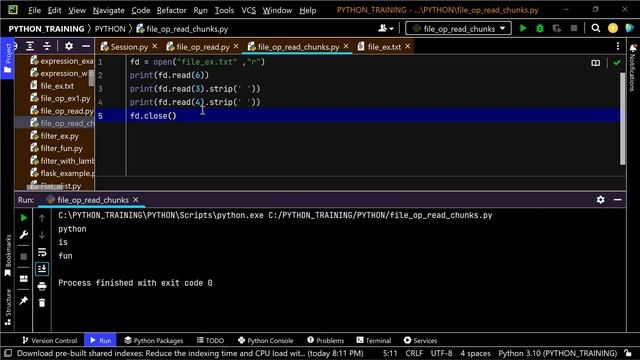The height and width of the screenshot is (360, 640).
Task: Hide the project tool window
Action: [86, 47]
